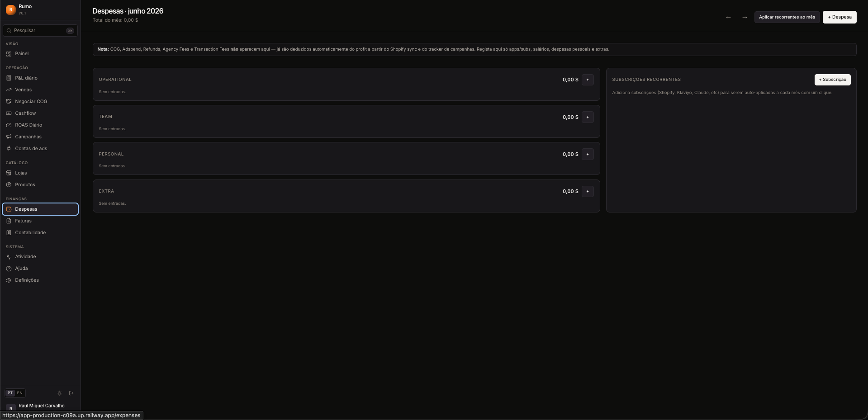Go to next month with right arrow
This screenshot has height=420, width=868.
tap(745, 17)
